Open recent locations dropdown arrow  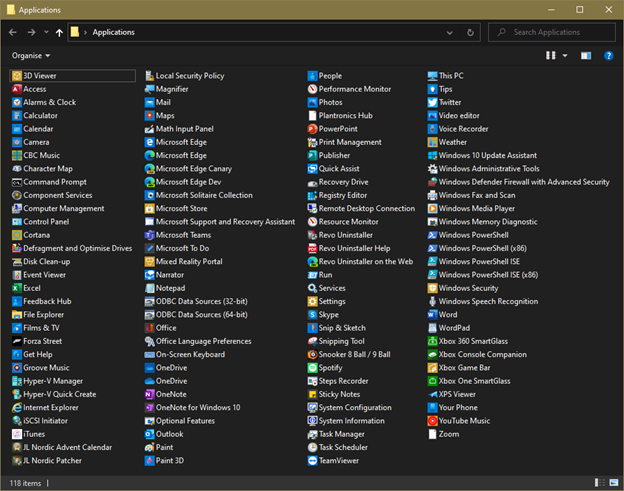coord(46,32)
